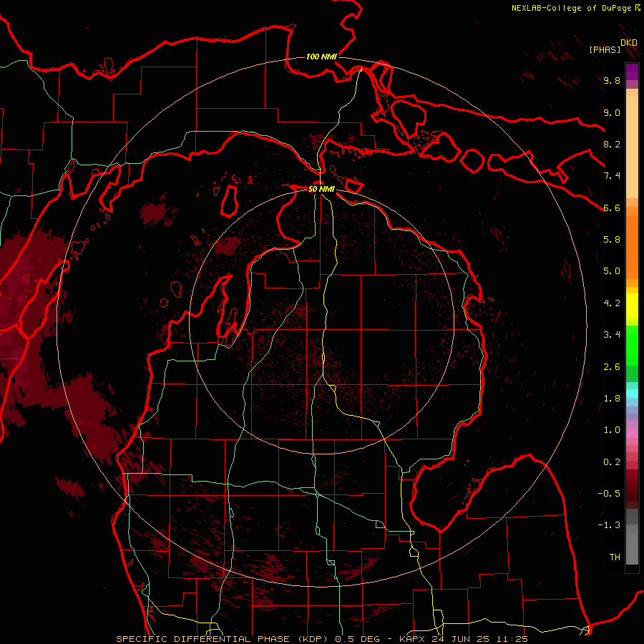Viewport: 644px width, 644px height.
Task: Select the 5.0 legend value
Action: click(x=612, y=271)
